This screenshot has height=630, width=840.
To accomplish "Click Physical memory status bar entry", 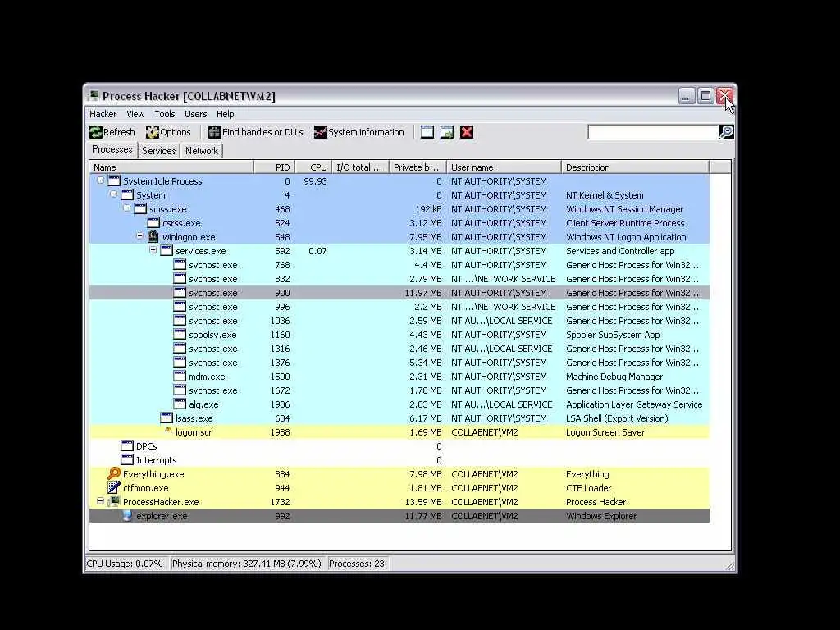I will (246, 564).
